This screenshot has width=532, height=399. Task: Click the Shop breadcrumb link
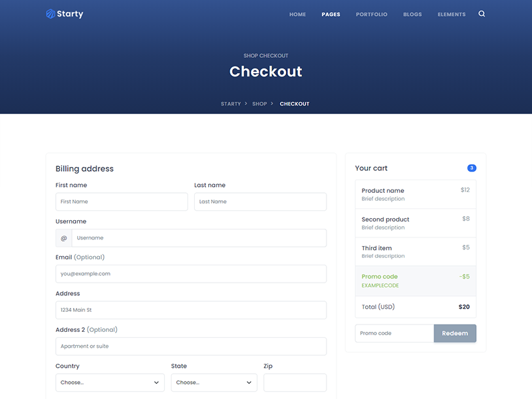point(259,104)
